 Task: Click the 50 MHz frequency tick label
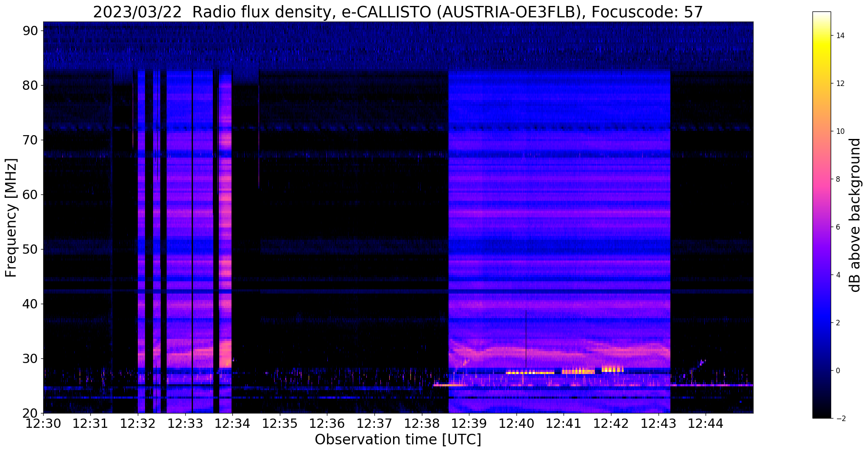click(x=31, y=249)
